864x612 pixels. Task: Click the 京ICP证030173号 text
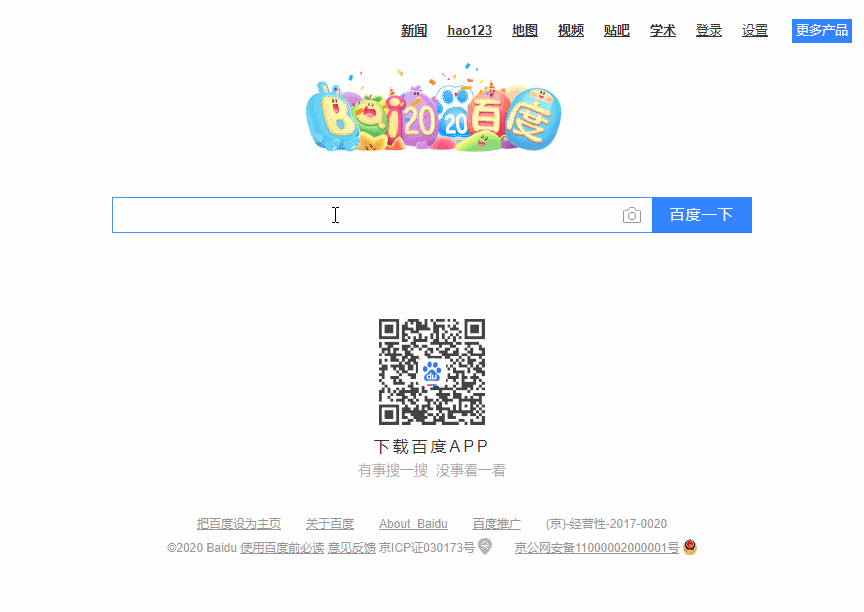click(426, 548)
